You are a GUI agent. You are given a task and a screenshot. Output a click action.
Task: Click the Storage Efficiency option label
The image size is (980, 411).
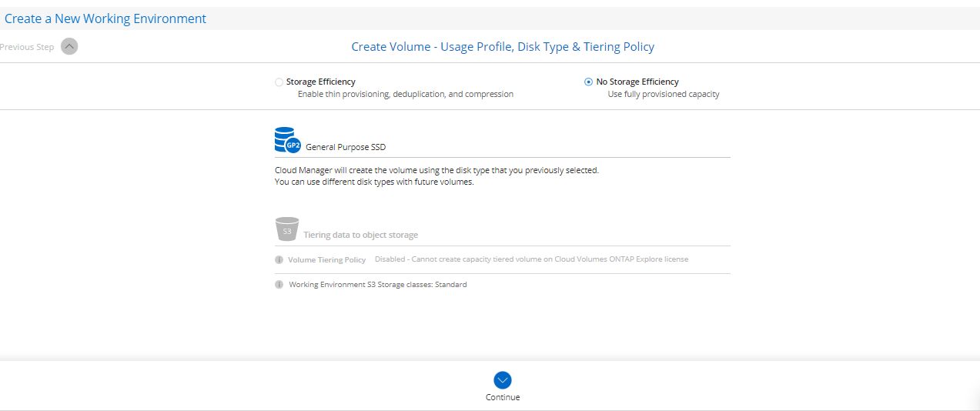320,82
